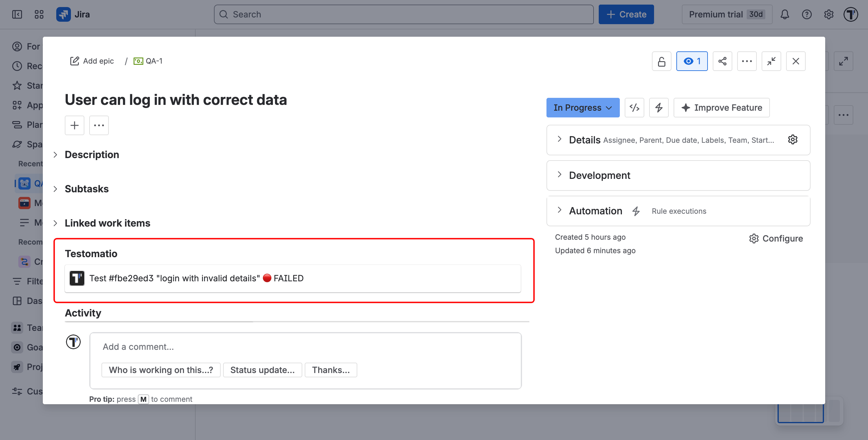
Task: Open the app switcher grid icon
Action: point(39,14)
